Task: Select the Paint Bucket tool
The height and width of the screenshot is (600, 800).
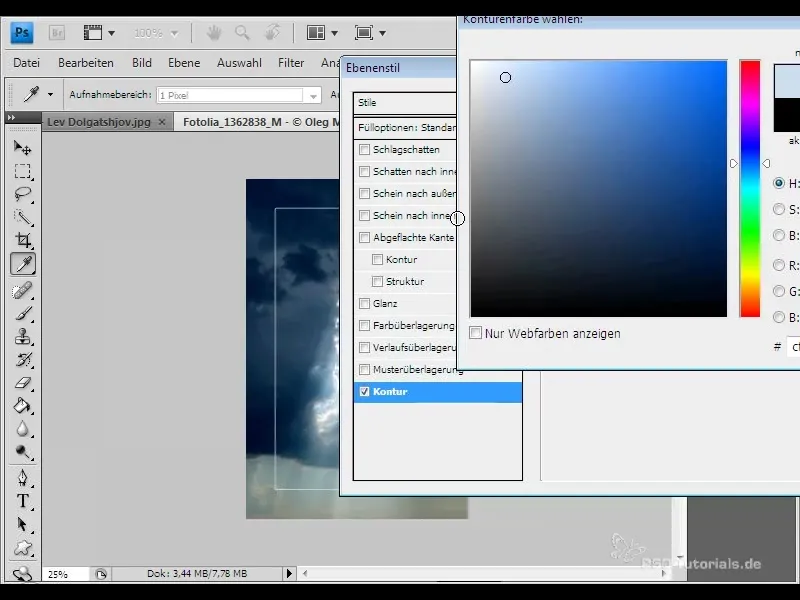Action: (22, 406)
